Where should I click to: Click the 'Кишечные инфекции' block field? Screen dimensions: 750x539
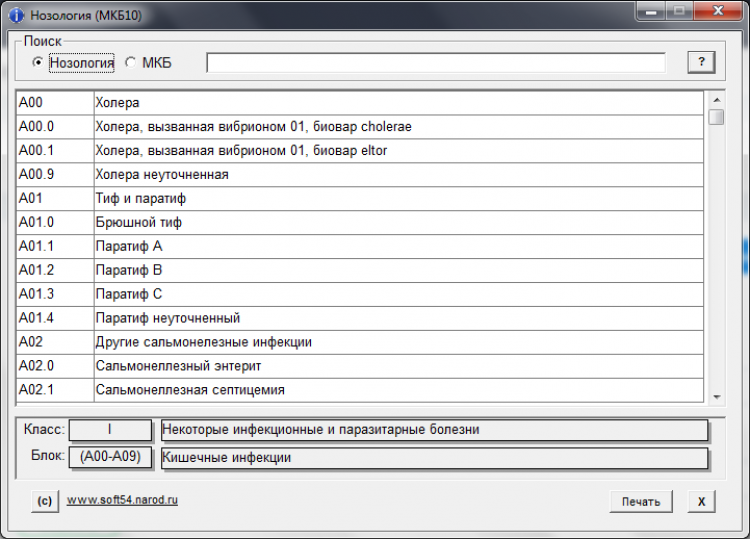pos(434,458)
